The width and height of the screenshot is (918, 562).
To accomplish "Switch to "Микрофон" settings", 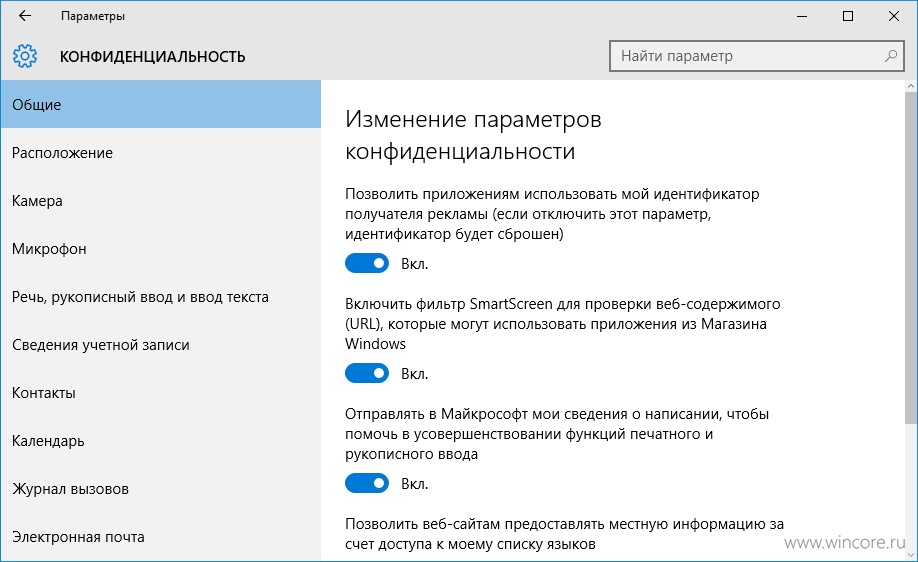I will pos(160,249).
